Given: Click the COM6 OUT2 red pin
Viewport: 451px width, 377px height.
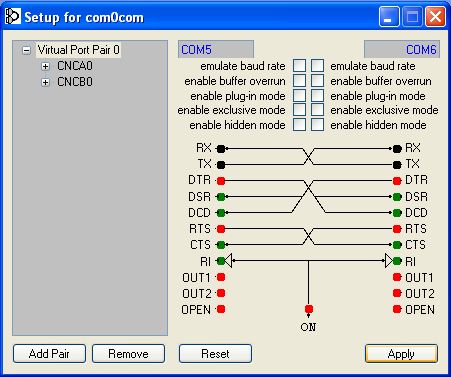Looking at the screenshot, I should (x=397, y=293).
